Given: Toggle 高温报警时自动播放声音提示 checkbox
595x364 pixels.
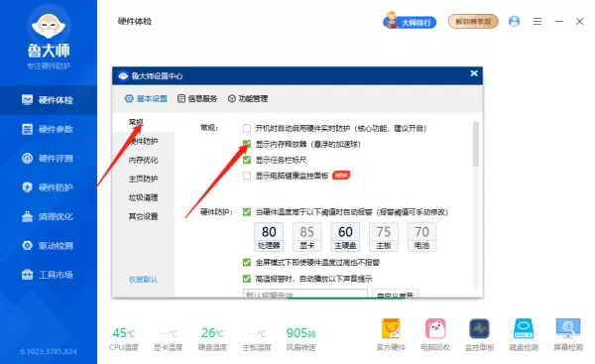Looking at the screenshot, I should 247,279.
